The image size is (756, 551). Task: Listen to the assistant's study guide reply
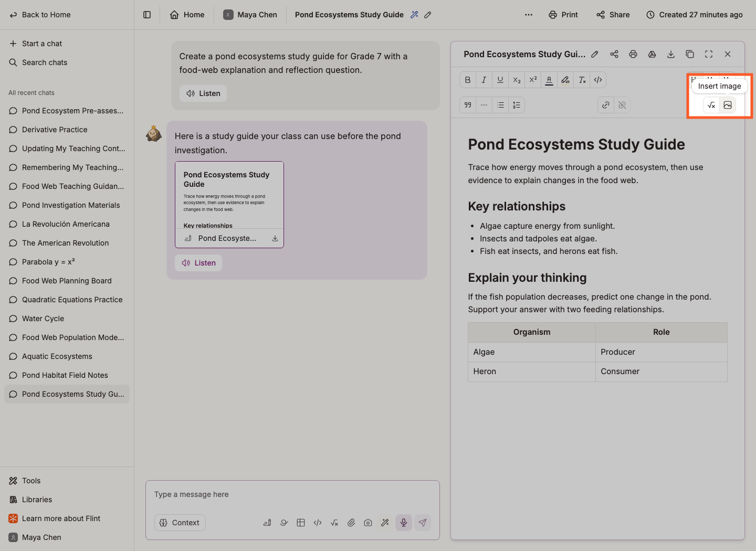pyautogui.click(x=198, y=263)
